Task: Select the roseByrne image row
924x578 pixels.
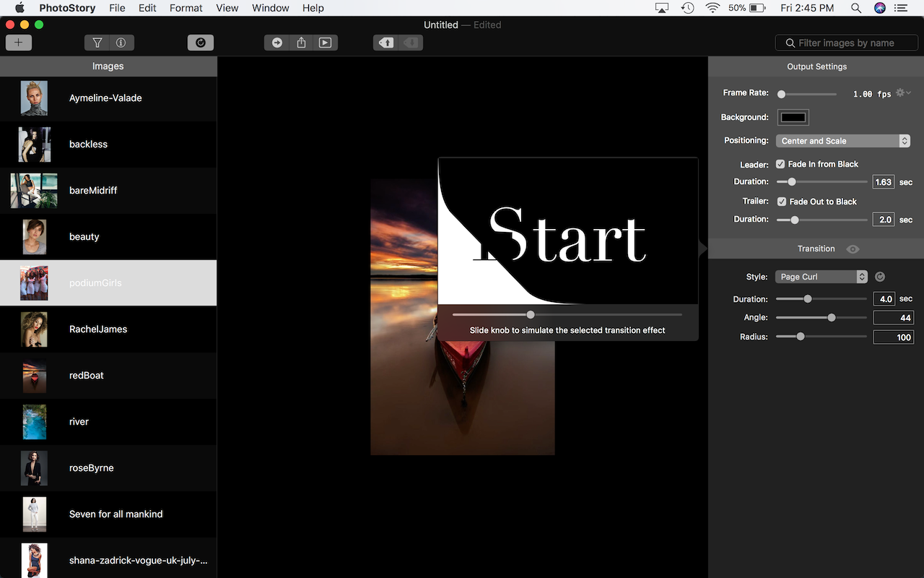Action: point(108,468)
